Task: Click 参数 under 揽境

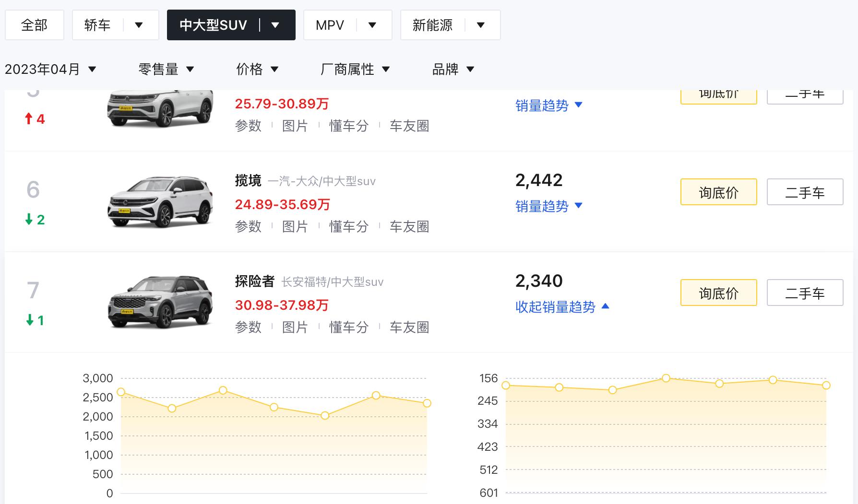Action: [x=248, y=226]
